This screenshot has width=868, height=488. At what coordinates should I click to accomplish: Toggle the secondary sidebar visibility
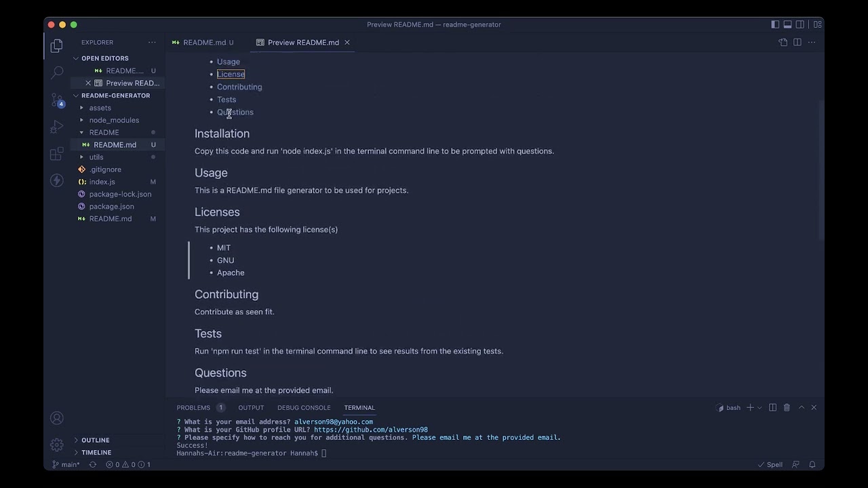click(800, 24)
